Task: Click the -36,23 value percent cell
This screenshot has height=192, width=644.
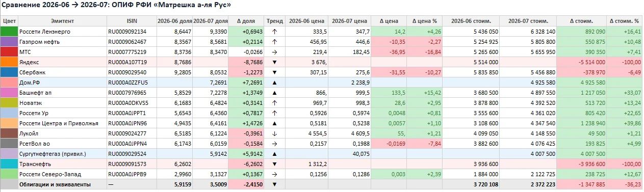Action: [x=625, y=184]
